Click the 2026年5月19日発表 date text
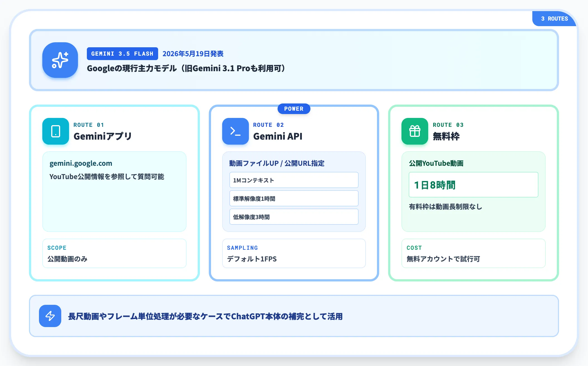The width and height of the screenshot is (588, 366). click(193, 54)
